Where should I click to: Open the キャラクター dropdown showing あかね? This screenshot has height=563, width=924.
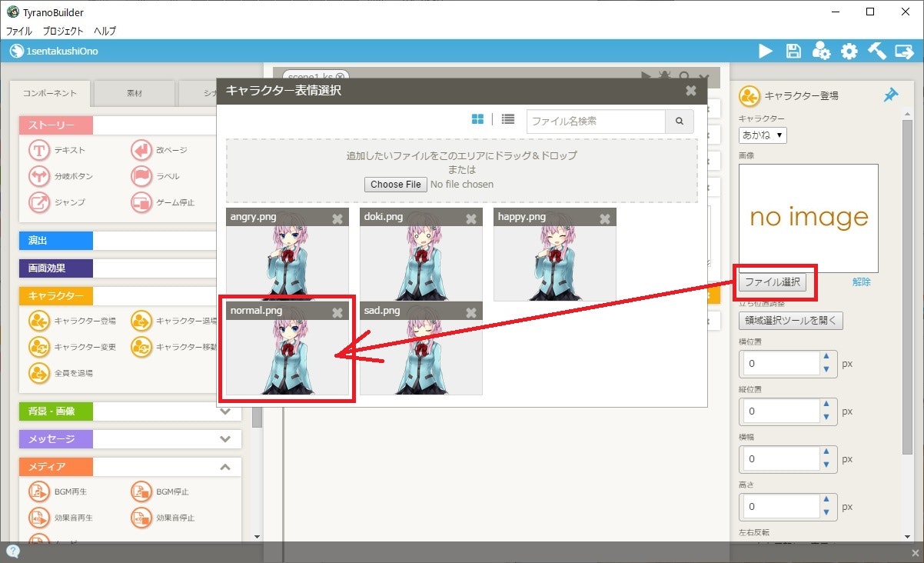coord(763,135)
